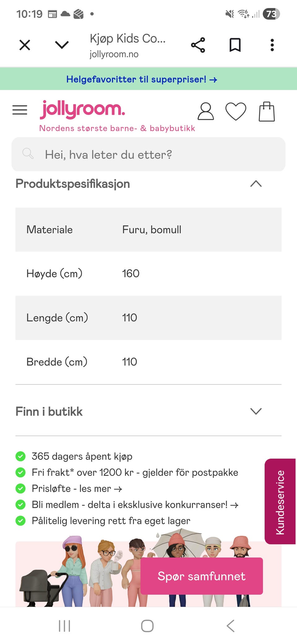This screenshot has width=297, height=644.
Task: Close the browser tab with X icon
Action: click(x=25, y=45)
